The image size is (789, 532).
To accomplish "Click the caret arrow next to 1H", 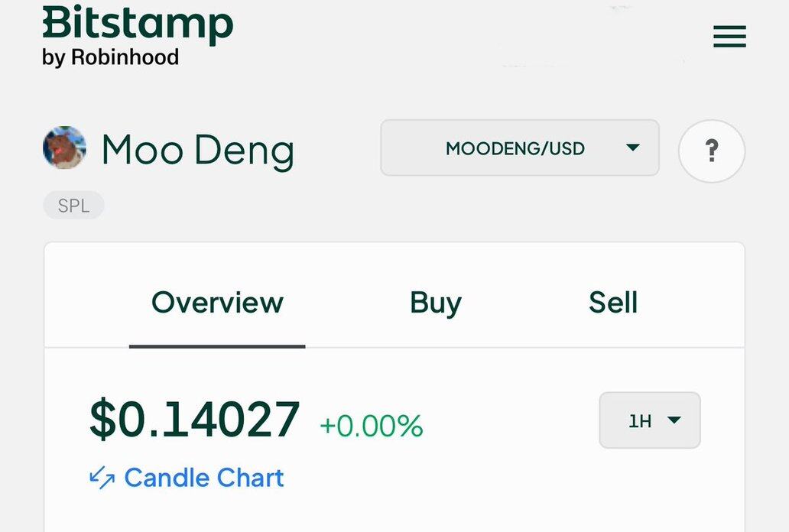I will pyautogui.click(x=674, y=420).
